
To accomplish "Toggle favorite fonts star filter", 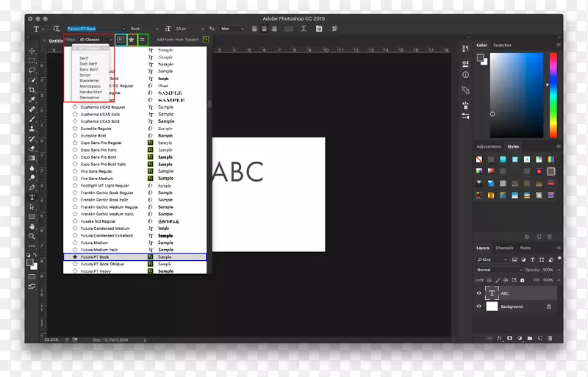I will [x=132, y=40].
